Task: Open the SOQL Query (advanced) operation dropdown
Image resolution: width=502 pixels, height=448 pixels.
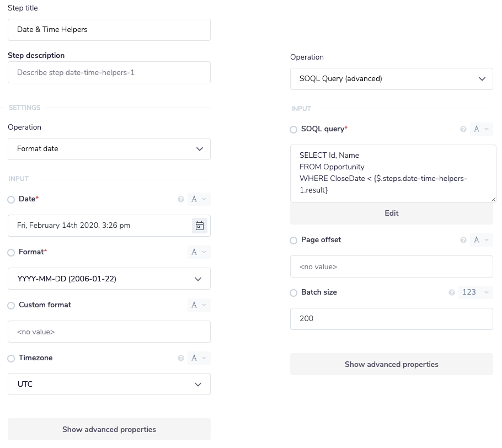Action: pyautogui.click(x=392, y=79)
